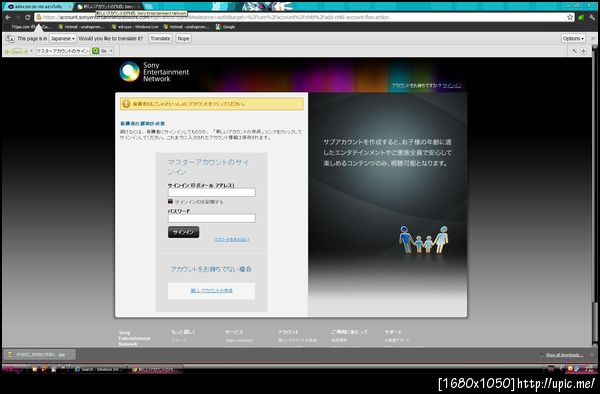Click the green search icon on the toolbar

point(95,51)
